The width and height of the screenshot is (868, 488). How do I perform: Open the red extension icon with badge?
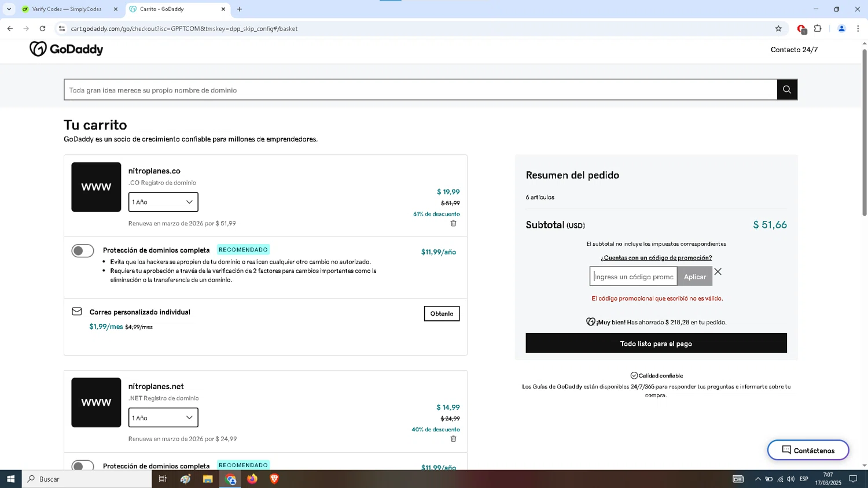point(801,29)
